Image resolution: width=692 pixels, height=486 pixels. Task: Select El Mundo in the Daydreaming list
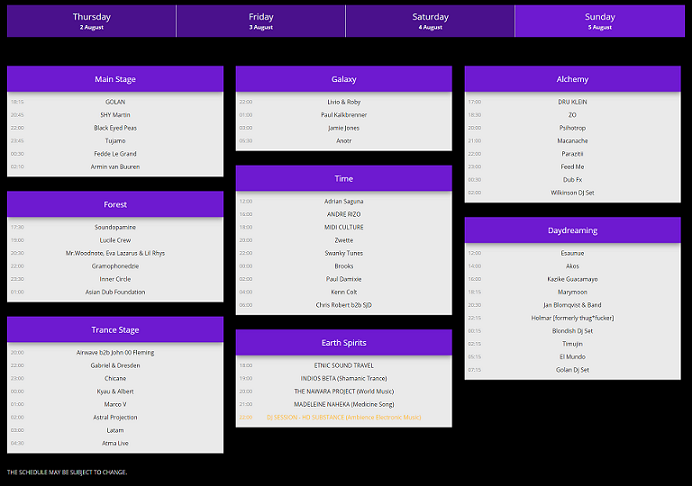point(572,357)
